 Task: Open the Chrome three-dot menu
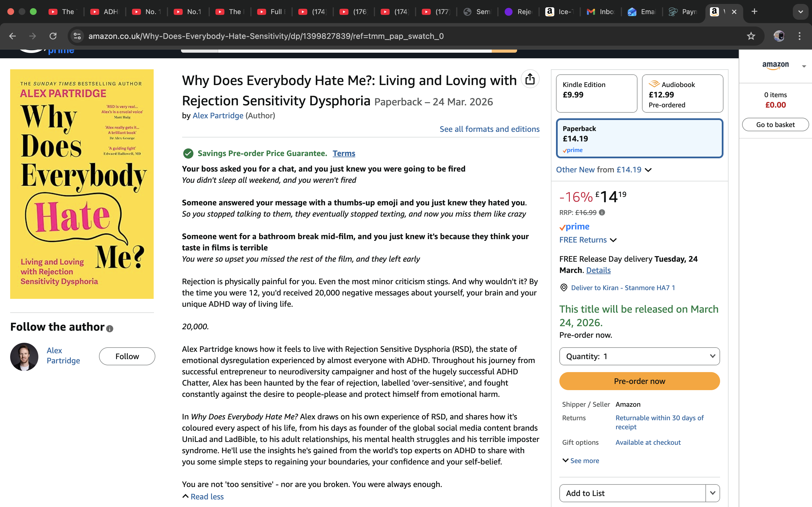tap(800, 36)
